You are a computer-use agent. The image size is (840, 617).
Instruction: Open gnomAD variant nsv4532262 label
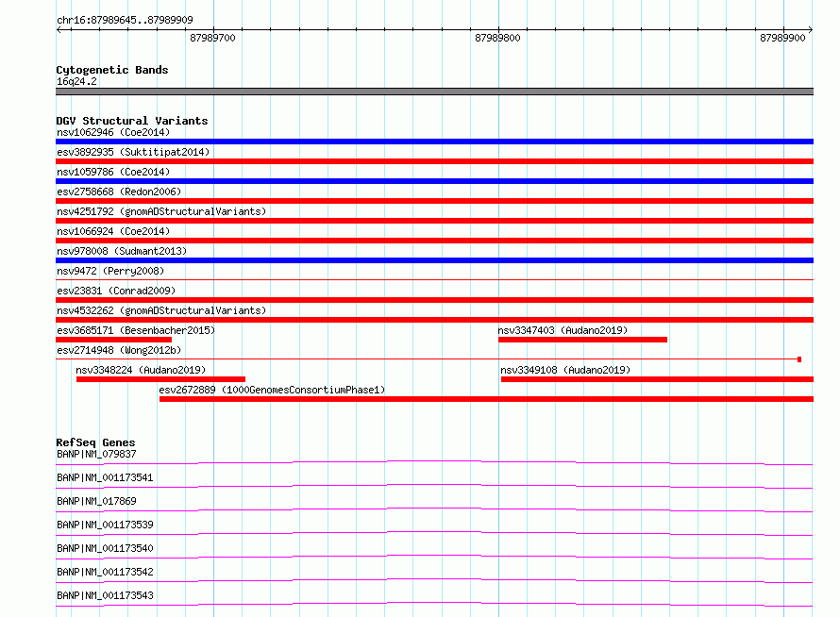161,310
